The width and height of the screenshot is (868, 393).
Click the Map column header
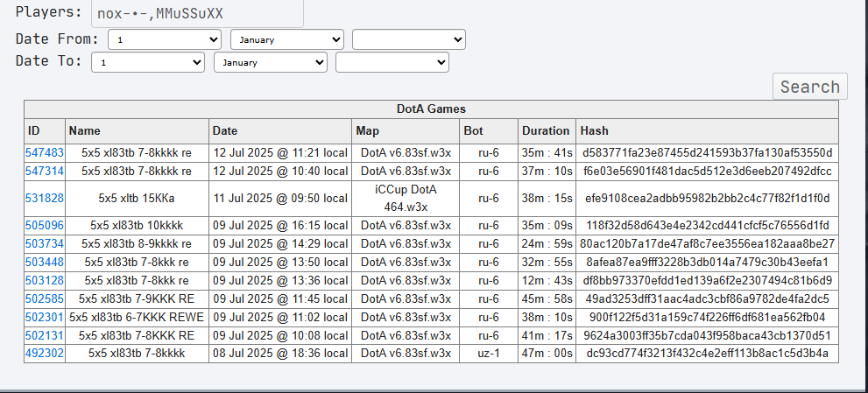(406, 130)
